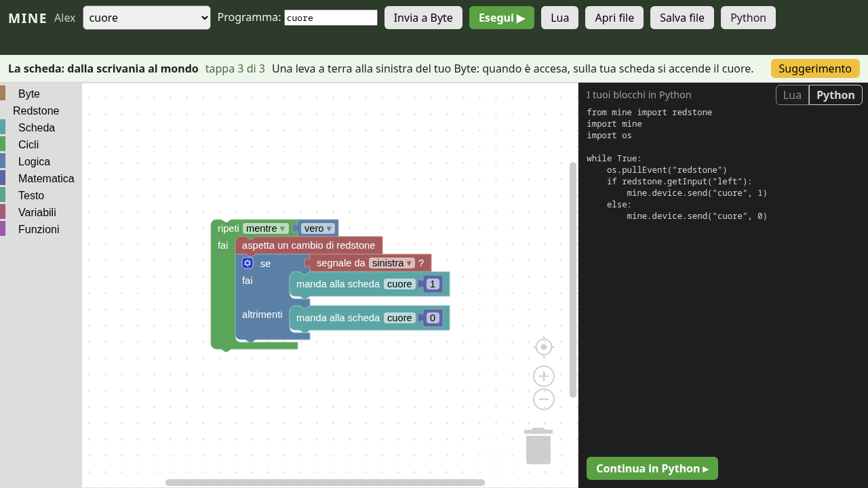This screenshot has height=488, width=868.
Task: Open the Testo block category
Action: [41, 195]
